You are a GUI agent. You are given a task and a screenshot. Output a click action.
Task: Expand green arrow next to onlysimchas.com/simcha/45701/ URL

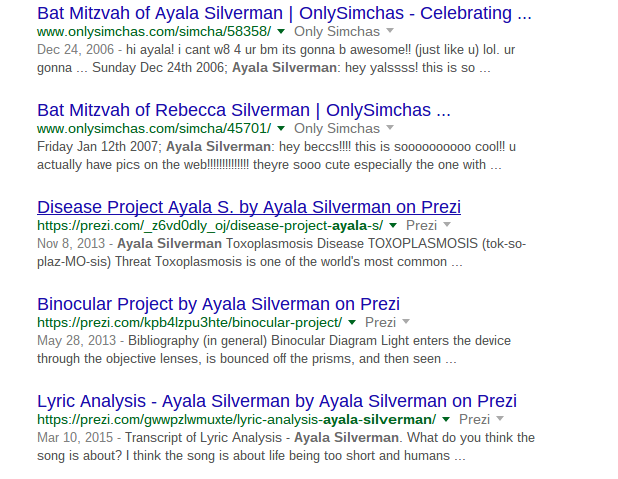(281, 128)
